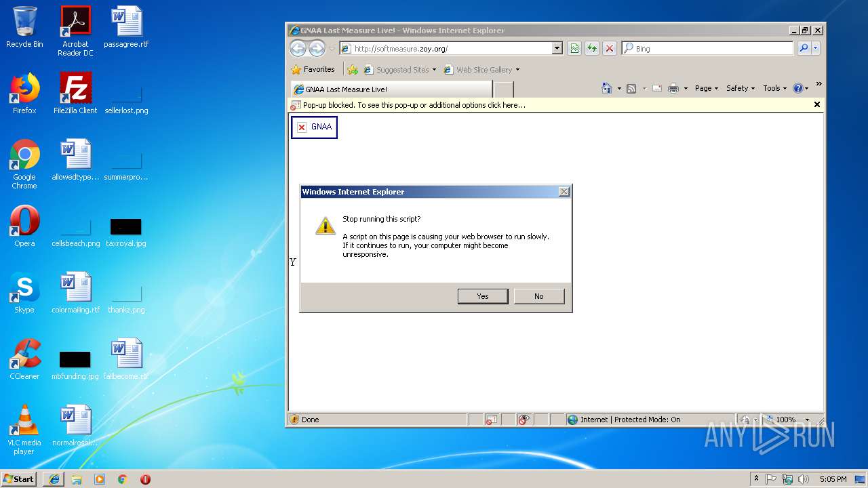Screen dimensions: 868x488
Task: Select the CCleaner desktop shortcut
Action: (24, 359)
